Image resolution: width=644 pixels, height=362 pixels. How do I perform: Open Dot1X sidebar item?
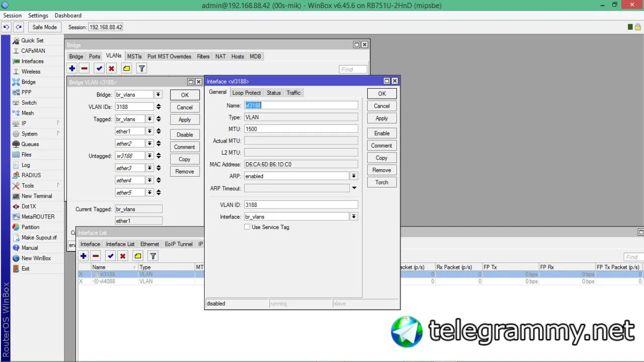(29, 206)
